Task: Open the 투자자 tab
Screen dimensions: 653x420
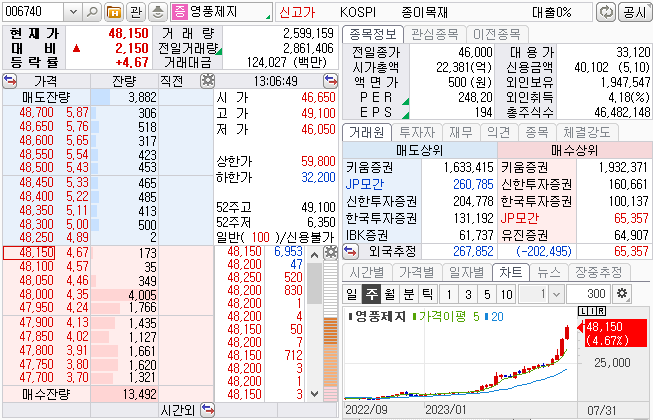Action: pos(417,132)
